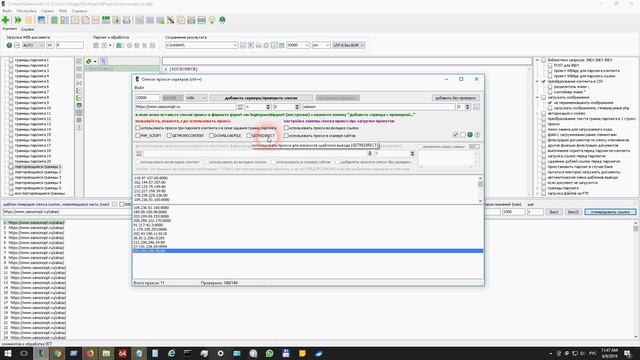This screenshot has height=360, width=640.
Task: Open the csv format dropdown
Action: click(321, 45)
